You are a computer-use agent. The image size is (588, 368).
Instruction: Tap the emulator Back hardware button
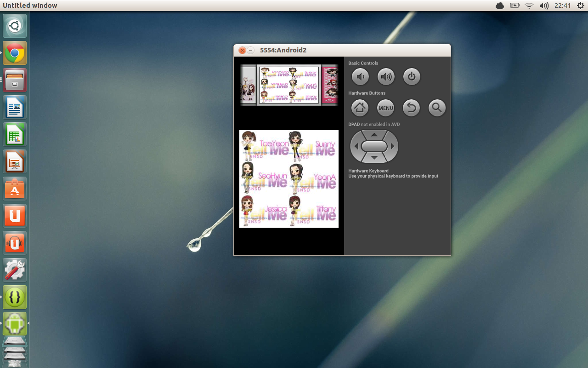[x=412, y=108]
